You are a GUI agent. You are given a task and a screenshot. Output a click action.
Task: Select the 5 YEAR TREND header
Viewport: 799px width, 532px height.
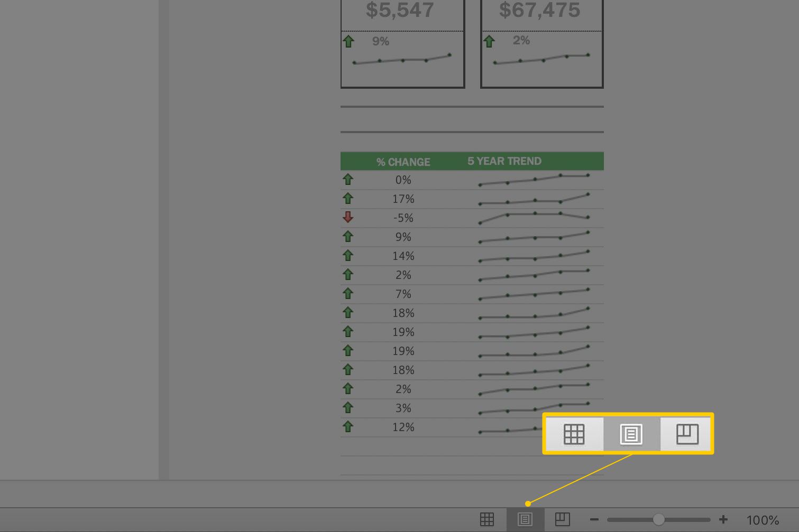(504, 161)
